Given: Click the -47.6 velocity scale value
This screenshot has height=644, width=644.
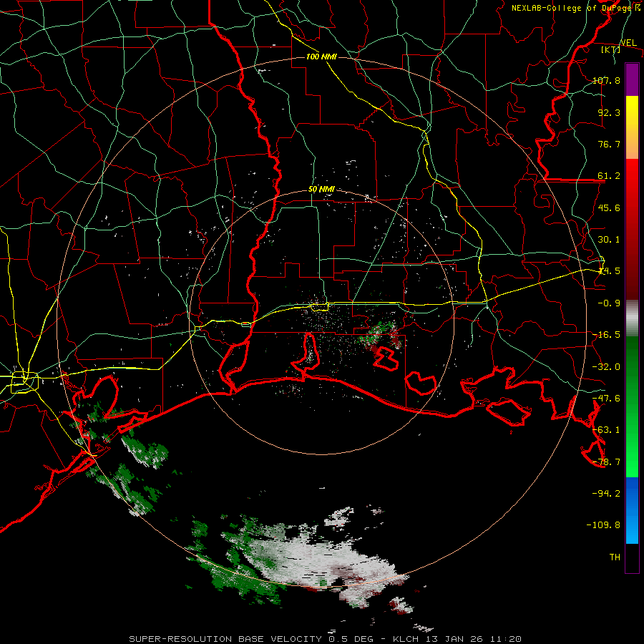Looking at the screenshot, I should tap(606, 398).
